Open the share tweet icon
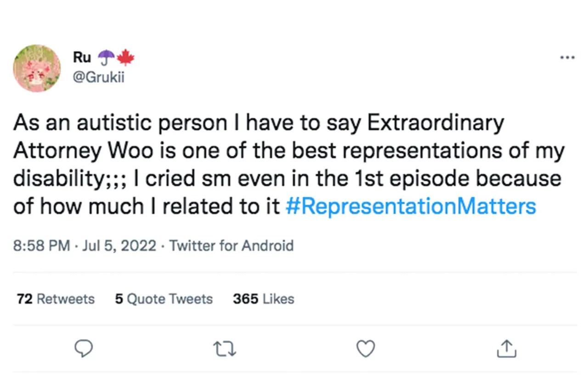 pyautogui.click(x=507, y=349)
